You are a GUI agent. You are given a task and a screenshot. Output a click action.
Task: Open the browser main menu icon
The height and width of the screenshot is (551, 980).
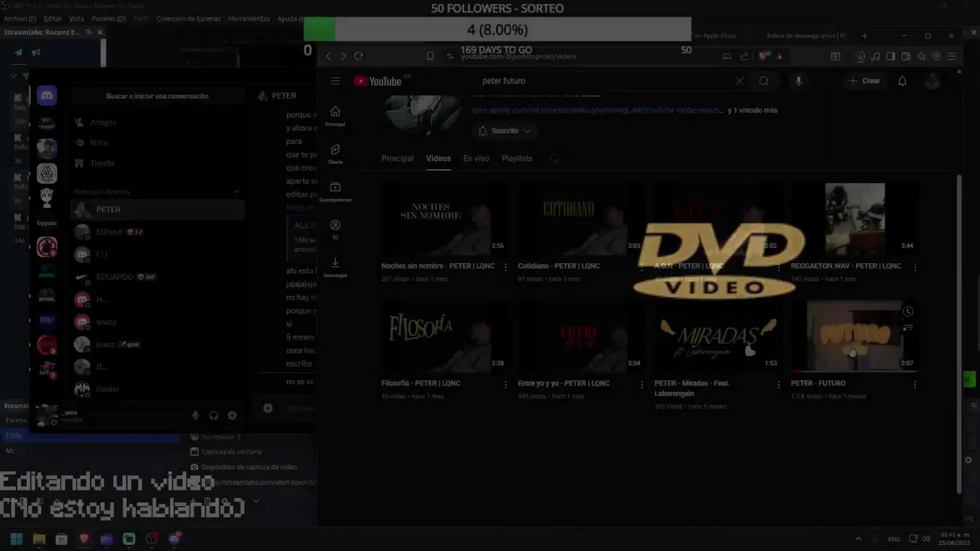pyautogui.click(x=952, y=56)
